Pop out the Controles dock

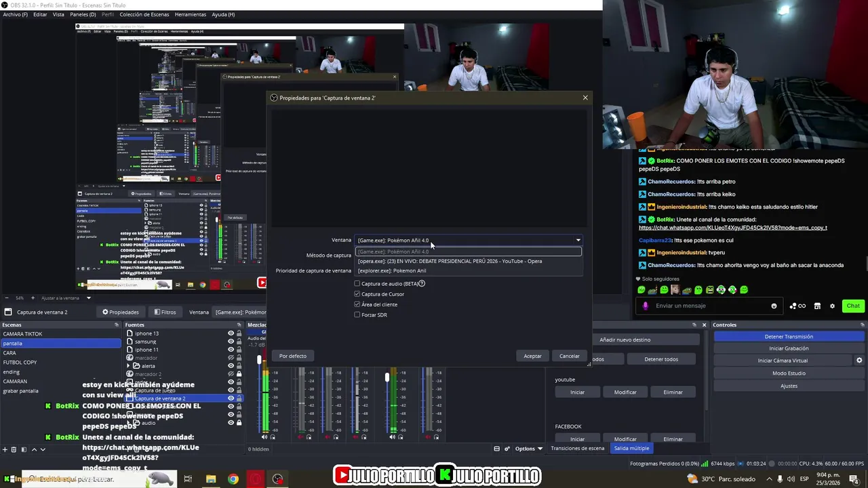[863, 325]
